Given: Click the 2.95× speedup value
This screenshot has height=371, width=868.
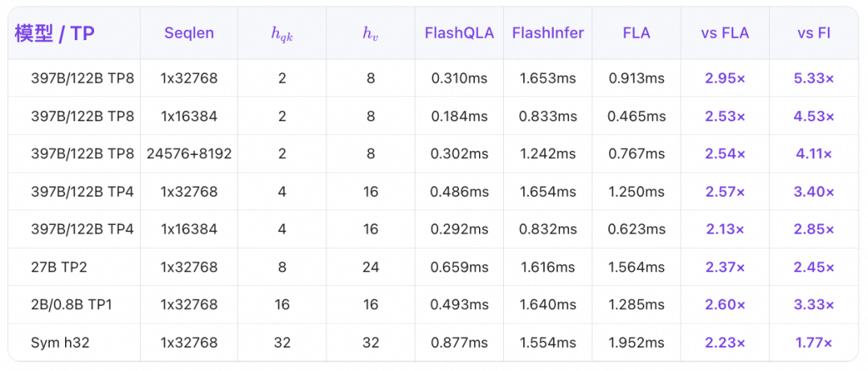Looking at the screenshot, I should 725,79.
